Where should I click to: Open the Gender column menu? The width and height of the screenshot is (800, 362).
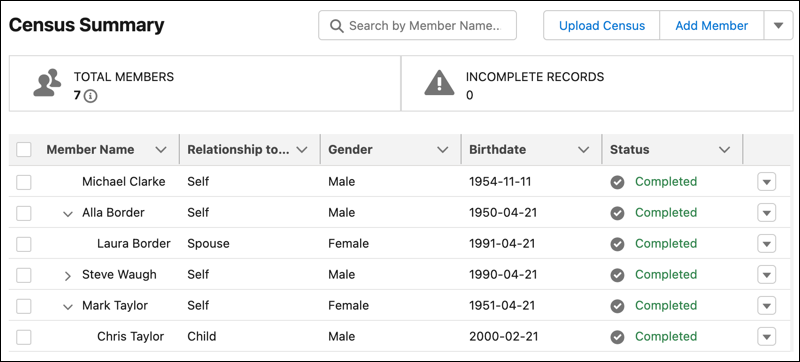pyautogui.click(x=442, y=150)
